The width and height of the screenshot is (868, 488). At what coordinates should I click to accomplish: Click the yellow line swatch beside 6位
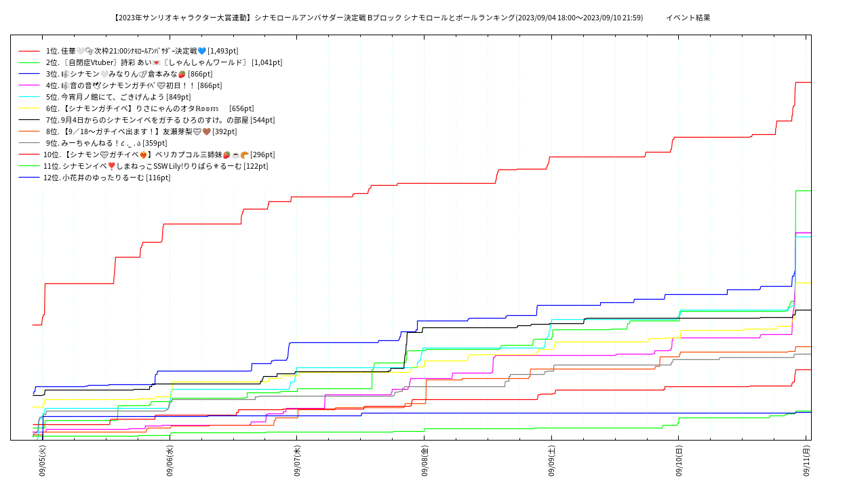click(x=29, y=108)
